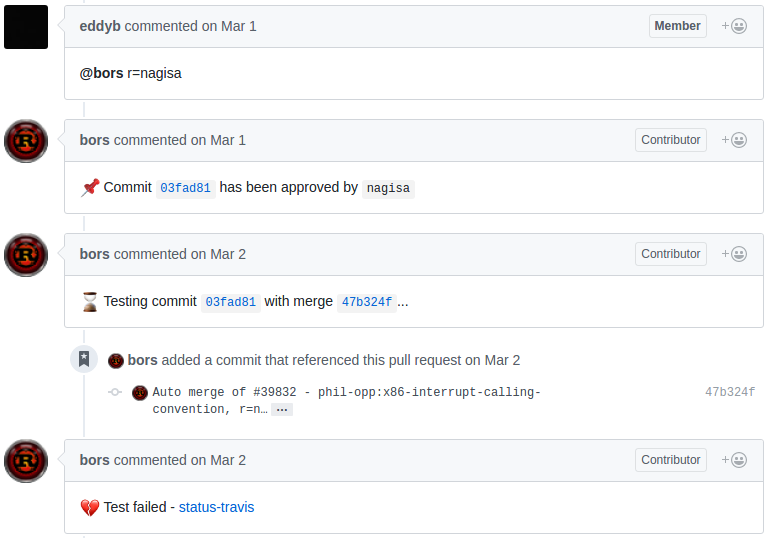The image size is (771, 538).
Task: Add reaction to bors approval comment
Action: tap(734, 140)
